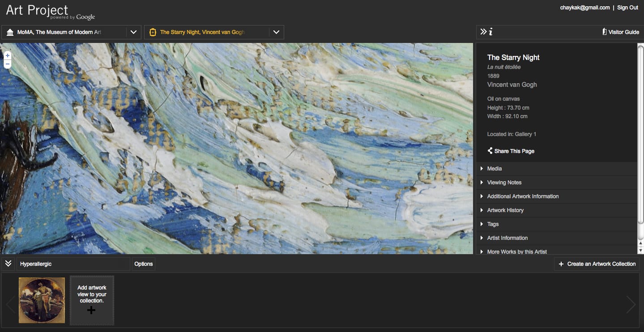Expand the Artwork History section
Viewport: 644px width, 332px height.
[x=505, y=210]
